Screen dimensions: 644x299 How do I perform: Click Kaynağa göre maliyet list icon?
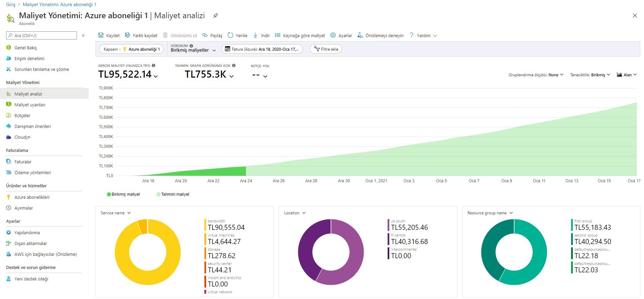tap(278, 35)
